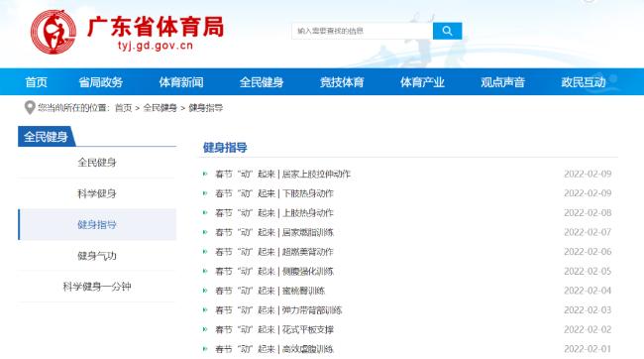Click the date 2022-02-03
644x359 pixels.
pyautogui.click(x=588, y=310)
